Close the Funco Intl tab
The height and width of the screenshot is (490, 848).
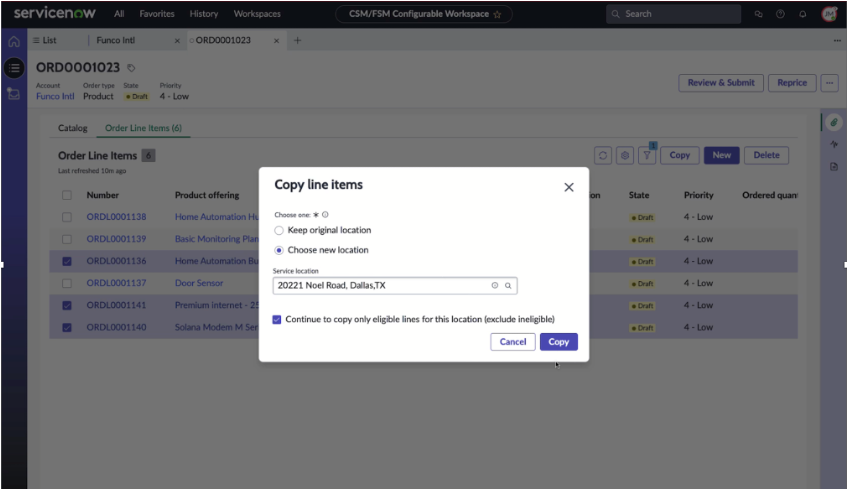point(177,41)
